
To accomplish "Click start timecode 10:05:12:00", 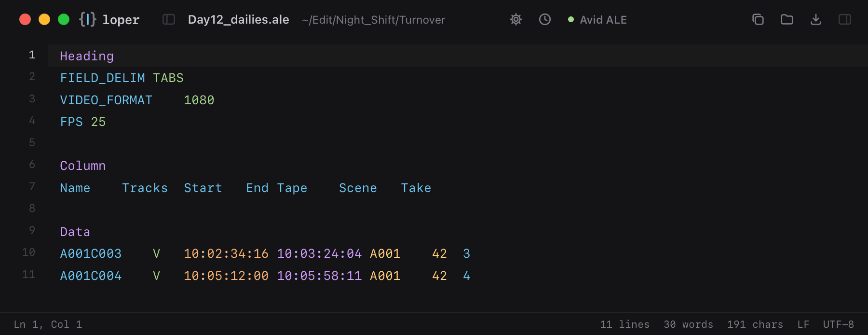I will [226, 276].
